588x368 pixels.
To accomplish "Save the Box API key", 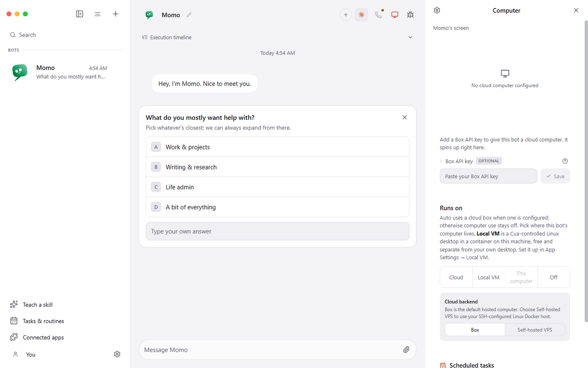I will pos(555,176).
